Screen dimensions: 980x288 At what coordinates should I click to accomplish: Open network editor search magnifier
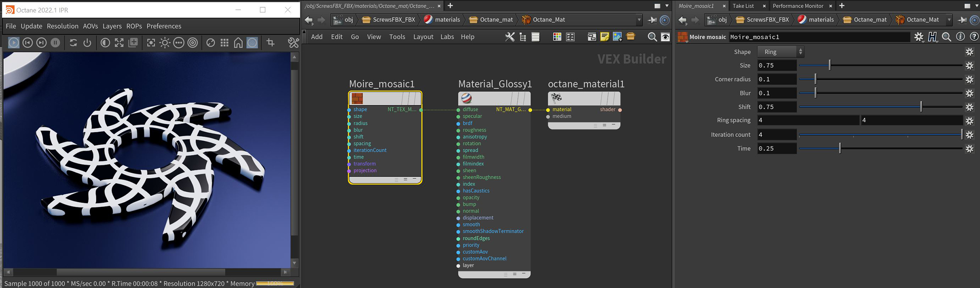point(652,37)
